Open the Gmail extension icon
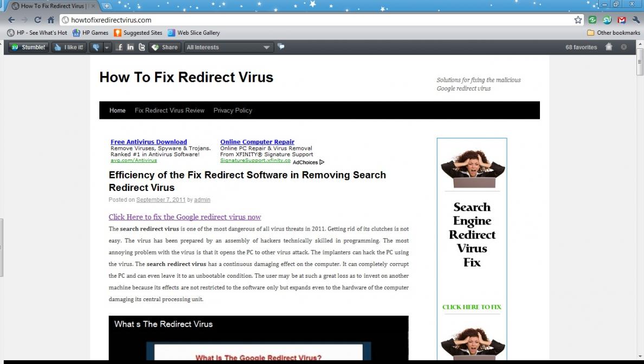Image resolution: width=644 pixels, height=364 pixels. pyautogui.click(x=622, y=20)
